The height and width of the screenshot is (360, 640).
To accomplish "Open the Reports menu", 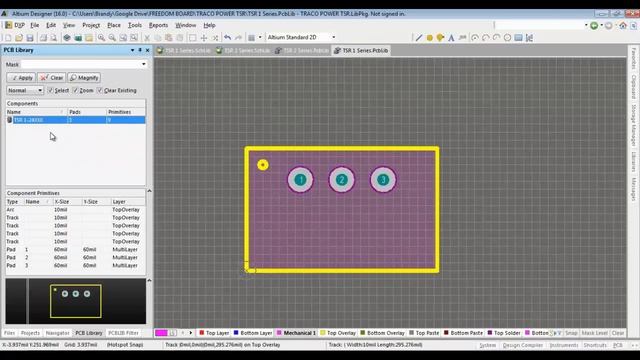I will pos(158,25).
